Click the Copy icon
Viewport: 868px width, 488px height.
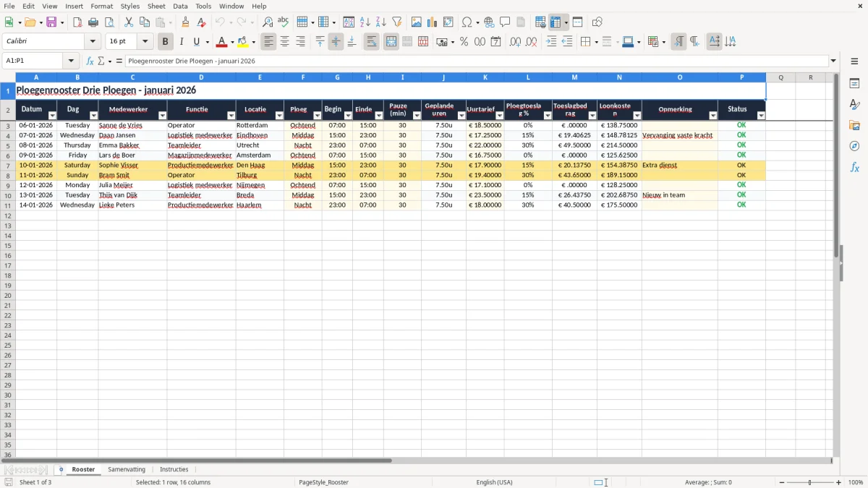coord(145,22)
